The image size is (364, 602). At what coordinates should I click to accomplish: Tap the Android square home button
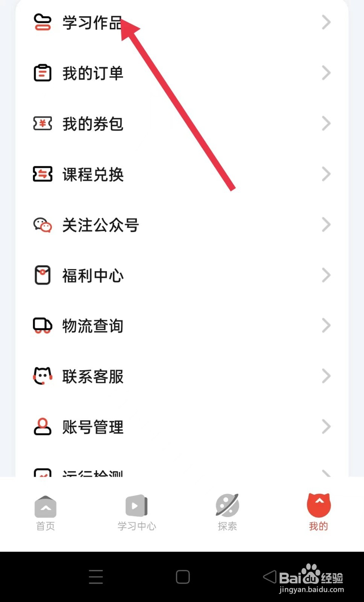pyautogui.click(x=183, y=577)
